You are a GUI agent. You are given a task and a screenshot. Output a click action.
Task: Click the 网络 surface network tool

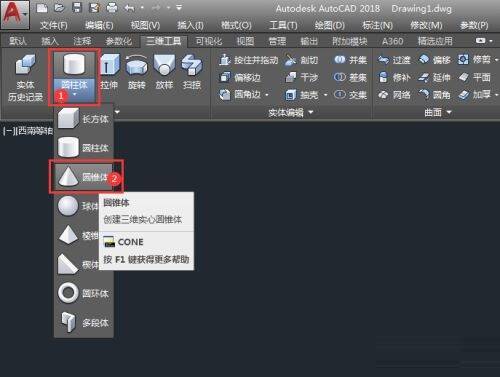click(x=394, y=95)
